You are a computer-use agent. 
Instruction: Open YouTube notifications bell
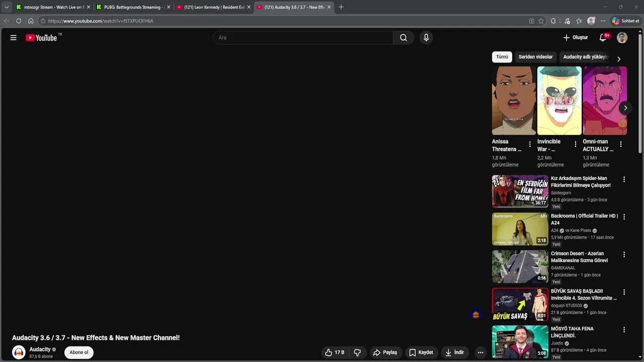point(603,38)
